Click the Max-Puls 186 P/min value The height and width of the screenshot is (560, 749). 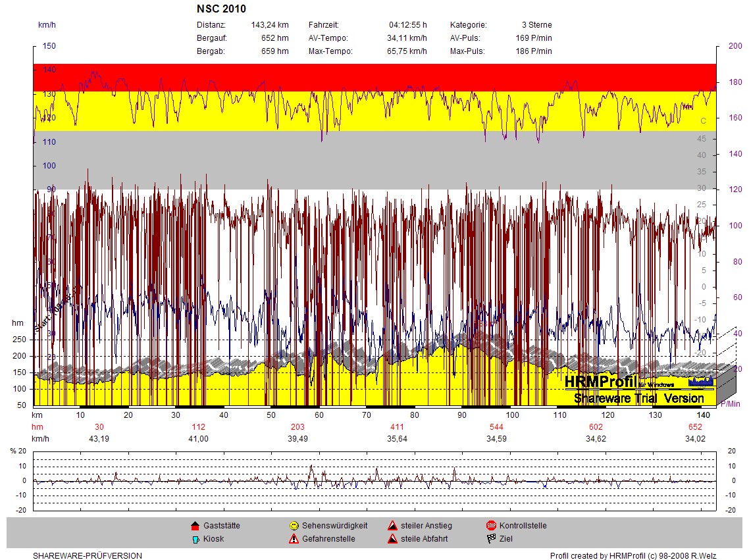click(533, 51)
